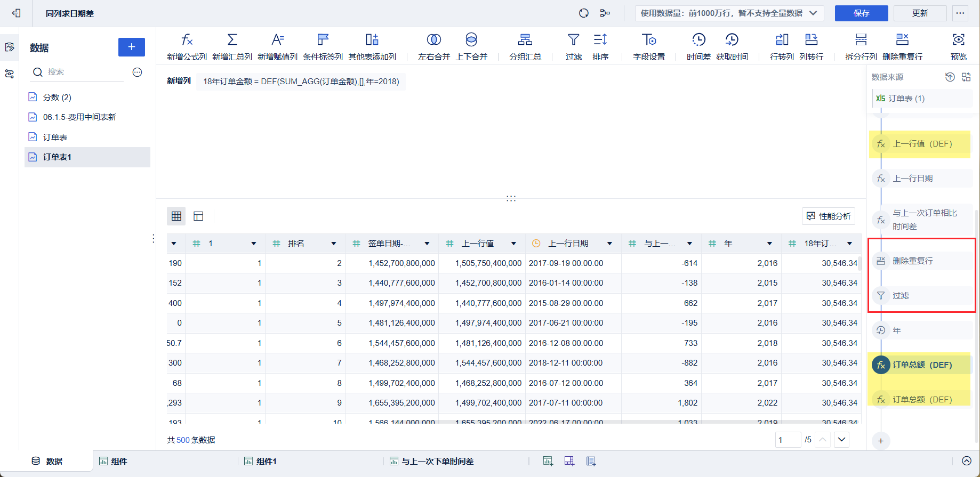Image resolution: width=980 pixels, height=477 pixels.
Task: Switch to the 组件1 bottom tab
Action: click(260, 461)
